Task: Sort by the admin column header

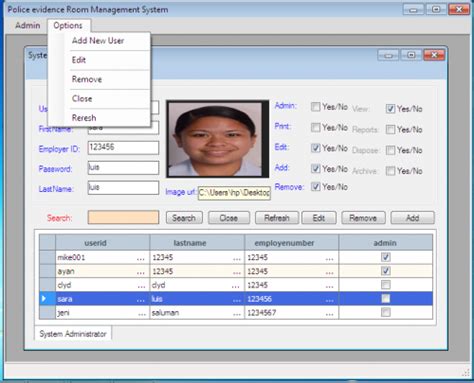Action: point(386,243)
